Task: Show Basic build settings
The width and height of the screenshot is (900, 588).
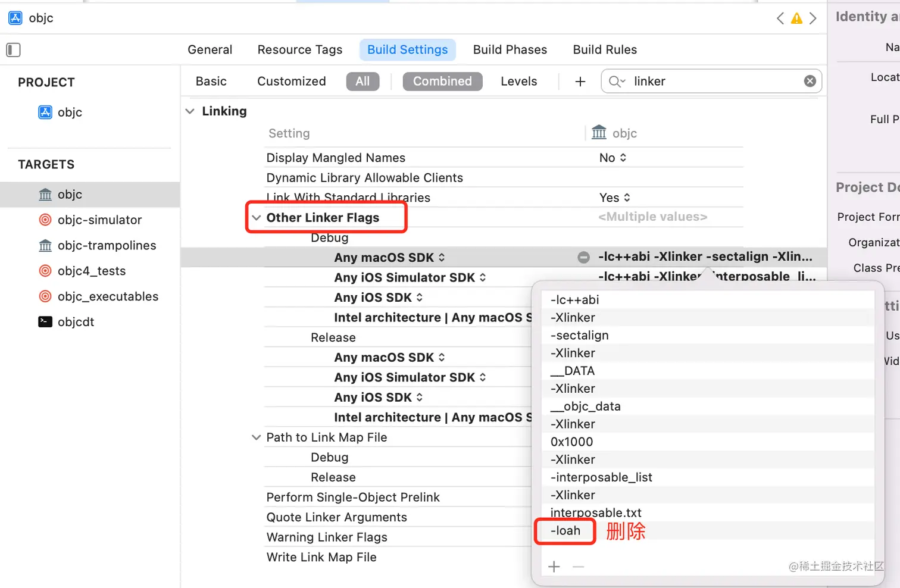Action: (211, 82)
